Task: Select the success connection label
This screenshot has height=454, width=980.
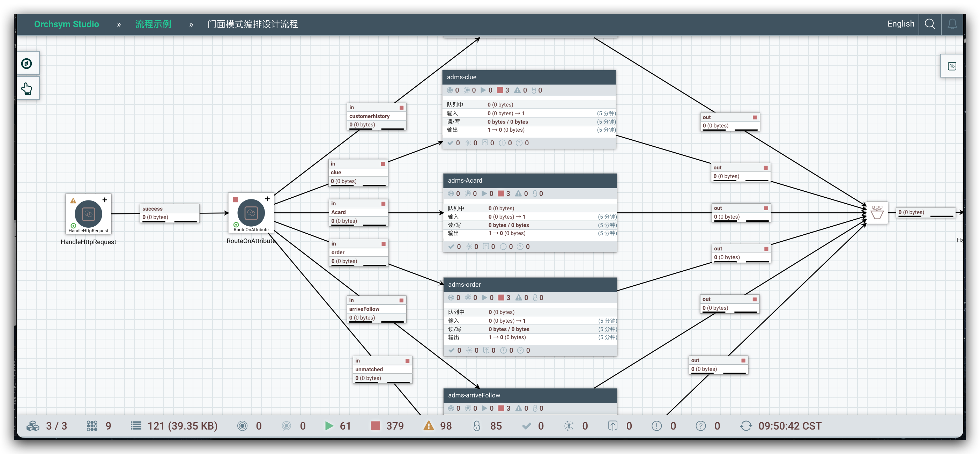Action: tap(153, 208)
